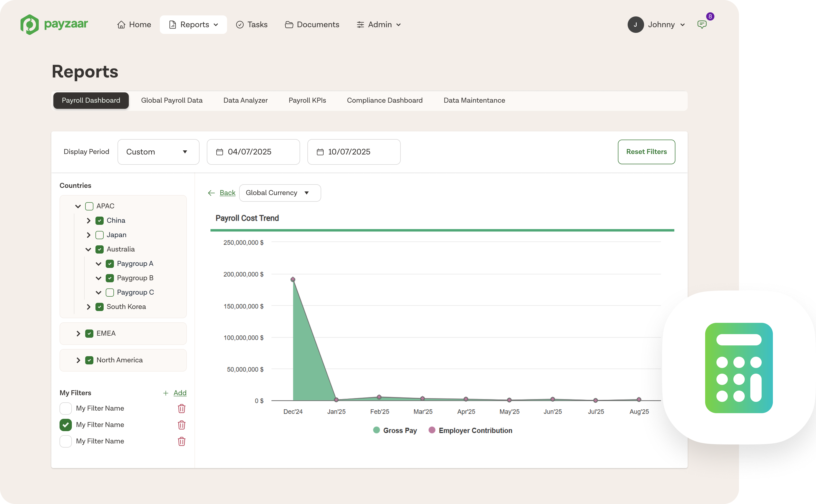
Task: Click Johnny's avatar circle
Action: pyautogui.click(x=635, y=25)
